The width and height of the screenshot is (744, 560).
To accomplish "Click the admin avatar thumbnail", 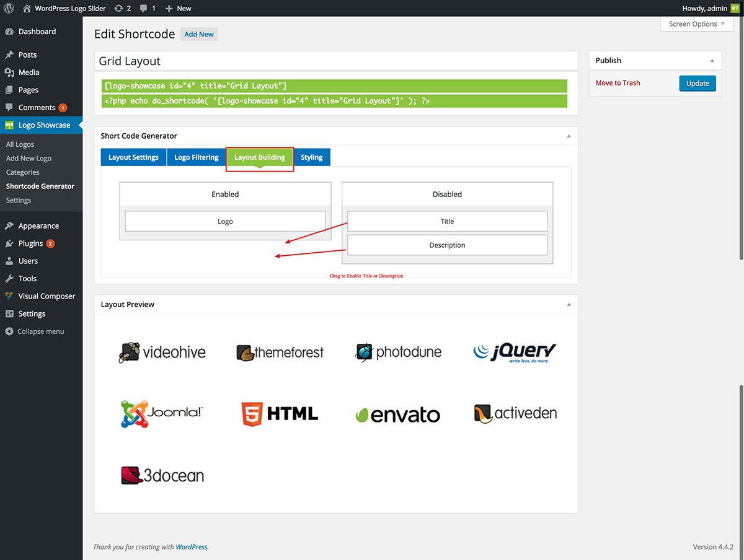I will pos(735,9).
